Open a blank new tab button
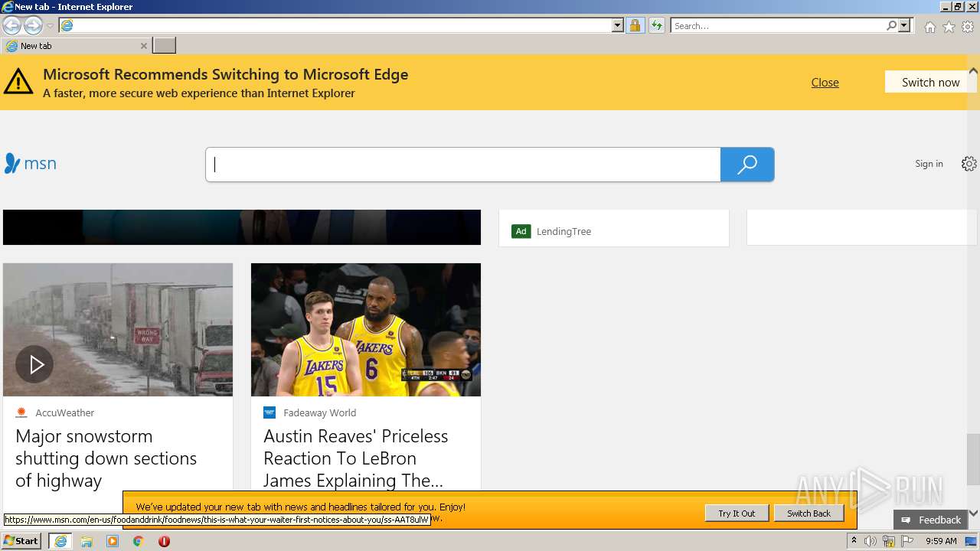Viewport: 980px width, 551px height. pos(164,46)
